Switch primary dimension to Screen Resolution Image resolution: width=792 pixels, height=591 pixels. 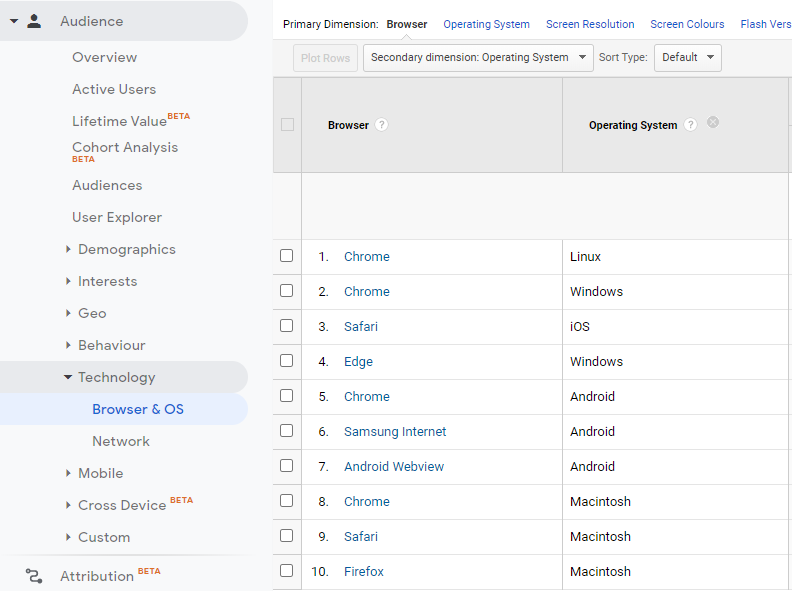590,24
